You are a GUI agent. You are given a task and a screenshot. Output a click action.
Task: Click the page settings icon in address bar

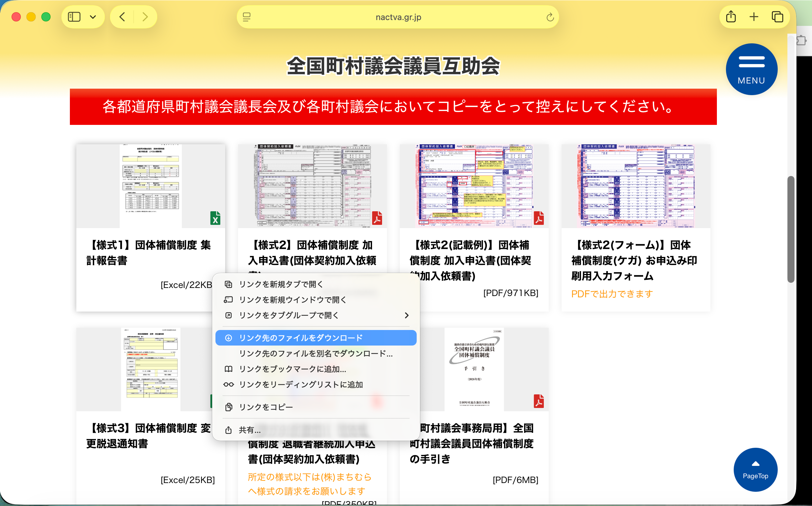coord(247,17)
